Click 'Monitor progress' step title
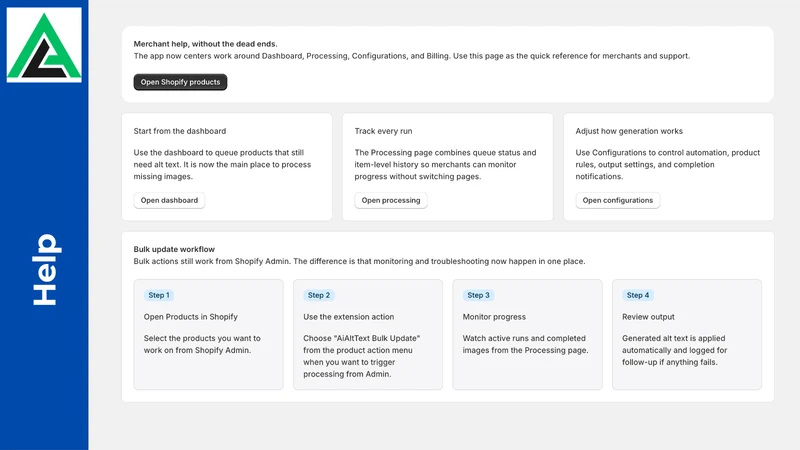This screenshot has height=450, width=800. tap(494, 317)
